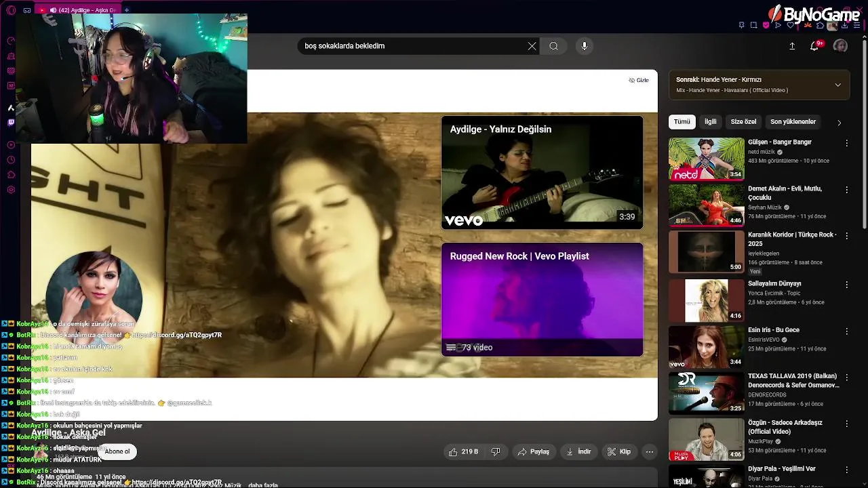Click the heart bookmark icon in toolbar
This screenshot has width=868, height=488.
click(790, 26)
